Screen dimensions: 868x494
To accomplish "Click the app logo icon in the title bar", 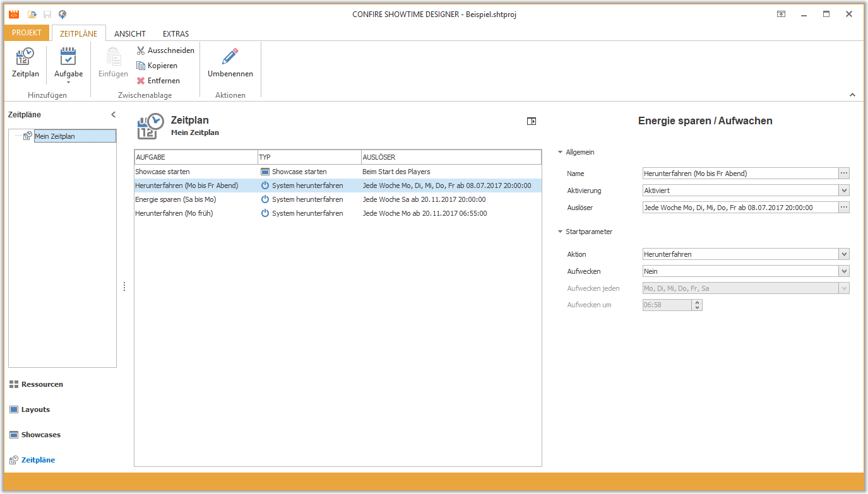I will click(13, 15).
